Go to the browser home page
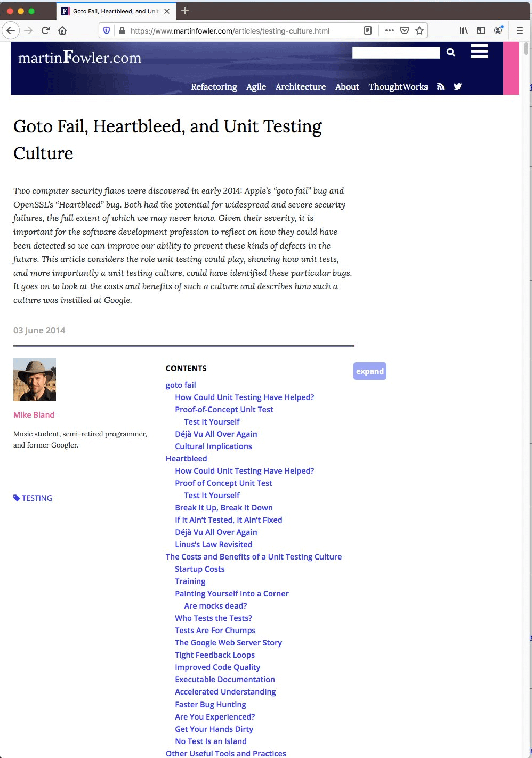532x758 pixels. 62,30
